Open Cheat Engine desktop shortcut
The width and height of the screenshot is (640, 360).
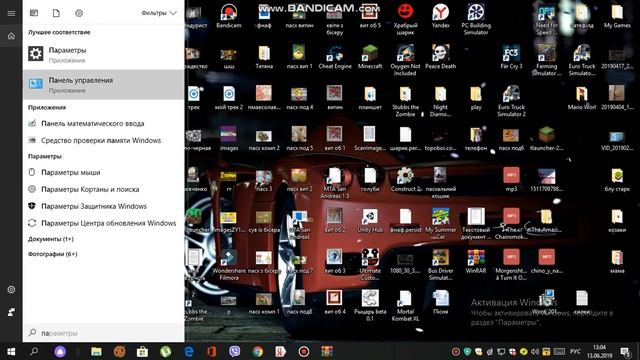coord(335,57)
